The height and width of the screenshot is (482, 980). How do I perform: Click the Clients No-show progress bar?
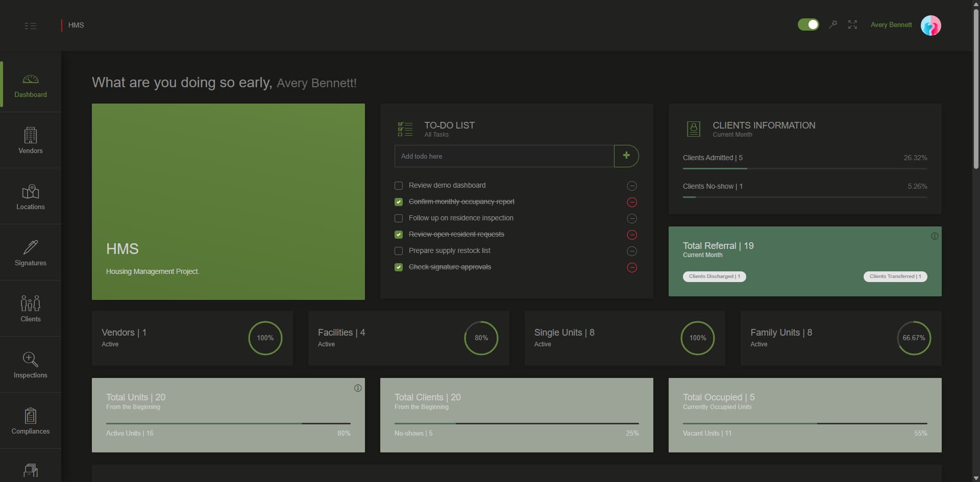tap(805, 197)
